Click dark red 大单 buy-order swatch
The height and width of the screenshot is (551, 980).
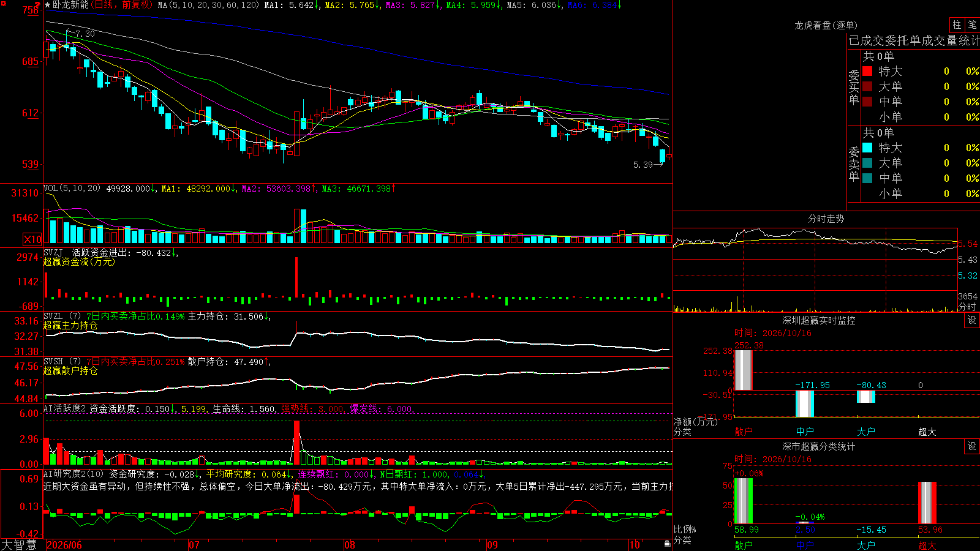click(x=867, y=86)
